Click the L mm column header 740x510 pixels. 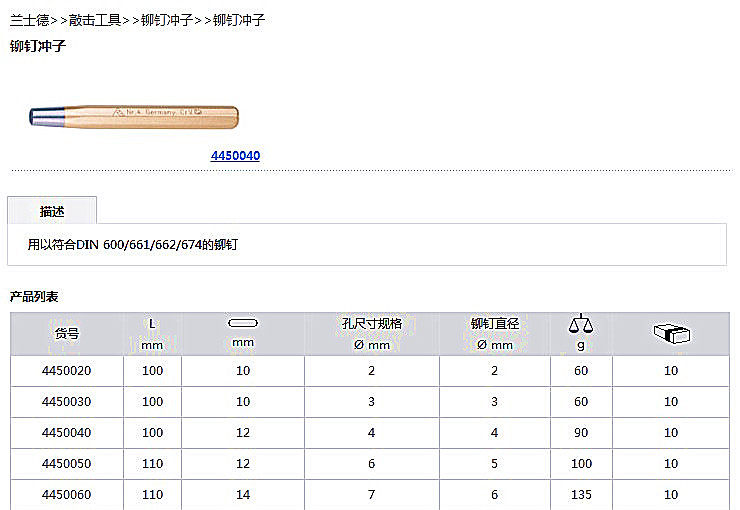[152, 333]
